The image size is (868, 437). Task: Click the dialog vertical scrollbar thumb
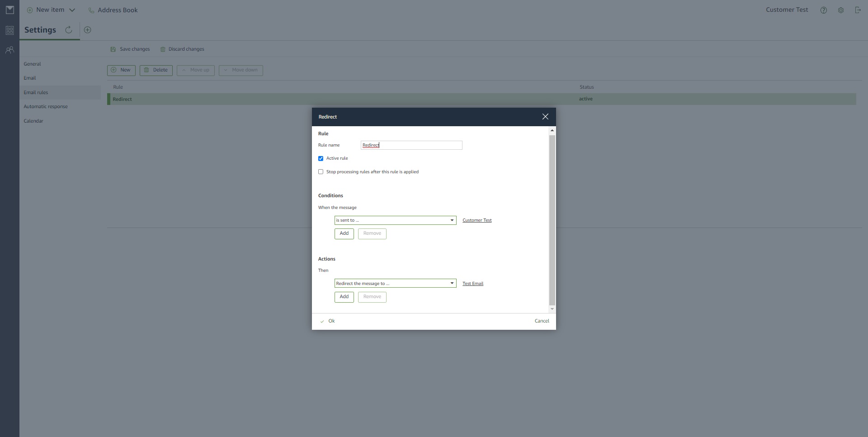pos(552,220)
